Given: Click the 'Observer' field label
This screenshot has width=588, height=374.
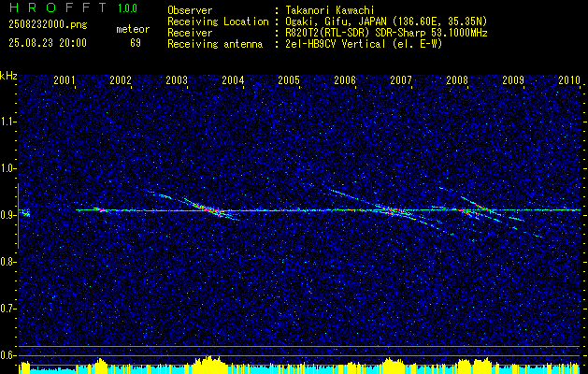Looking at the screenshot, I should (190, 10).
